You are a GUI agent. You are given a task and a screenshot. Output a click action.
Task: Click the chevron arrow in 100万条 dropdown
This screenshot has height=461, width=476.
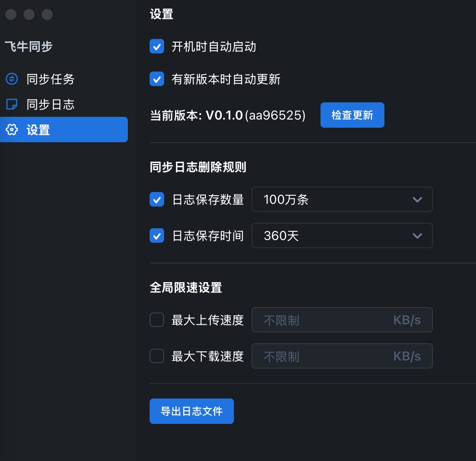pos(417,199)
